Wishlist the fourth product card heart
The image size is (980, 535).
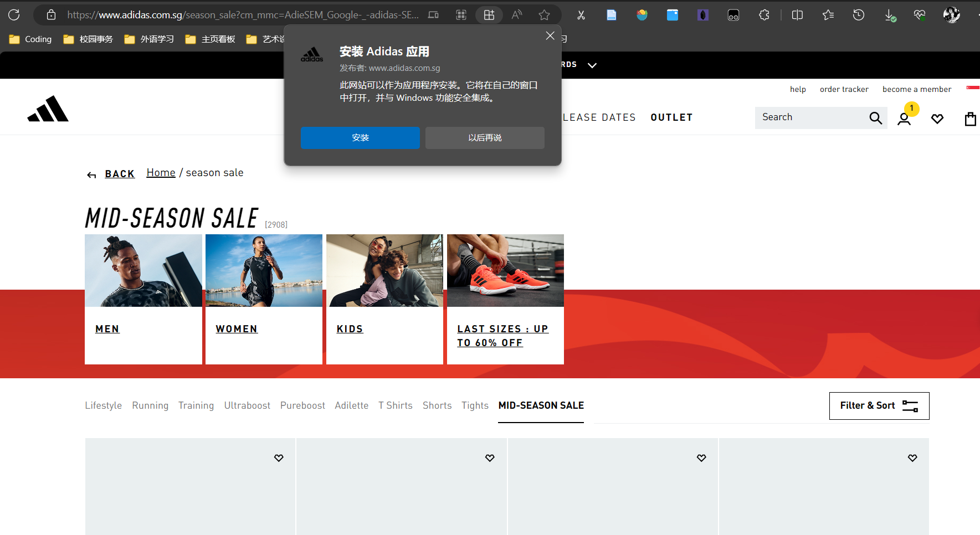pos(912,458)
